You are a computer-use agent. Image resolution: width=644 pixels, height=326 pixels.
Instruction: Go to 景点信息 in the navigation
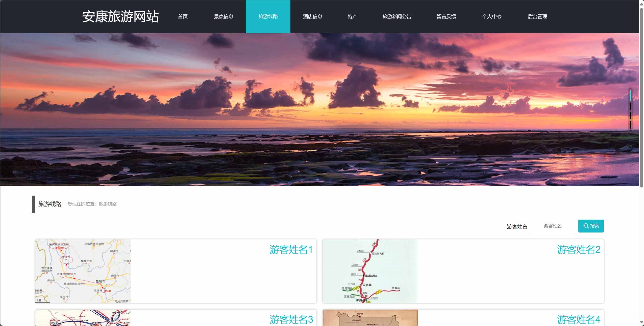coord(224,17)
